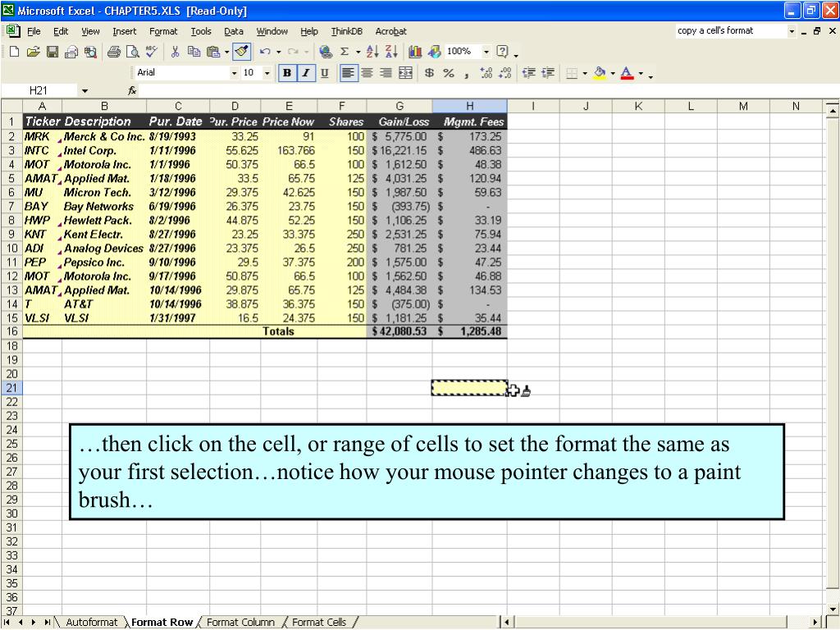Click the vertical scrollbar down arrow

(833, 609)
